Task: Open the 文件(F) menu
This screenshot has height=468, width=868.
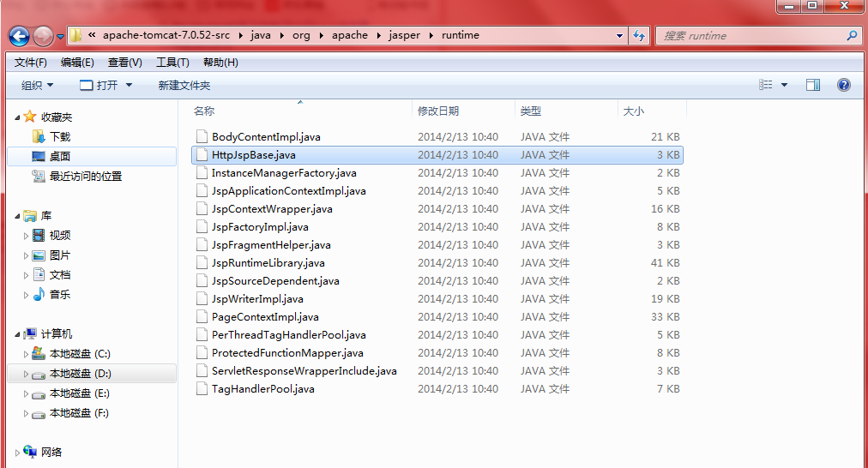Action: (30, 63)
